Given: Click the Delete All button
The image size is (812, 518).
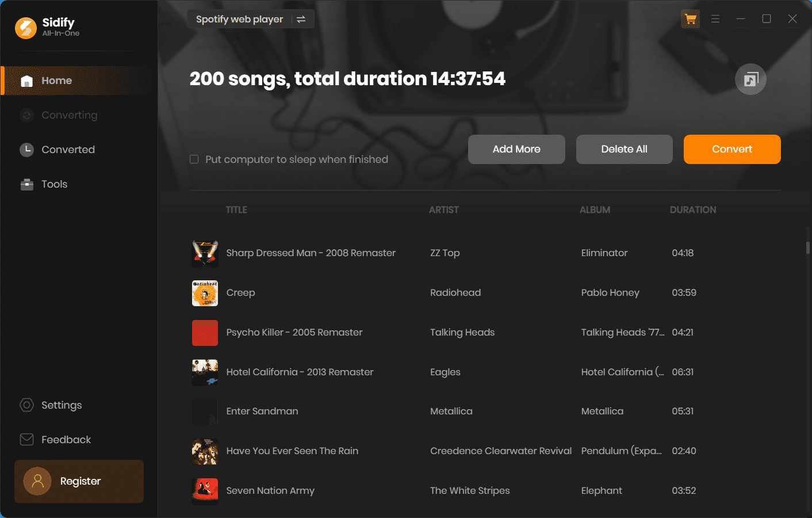Looking at the screenshot, I should (624, 149).
